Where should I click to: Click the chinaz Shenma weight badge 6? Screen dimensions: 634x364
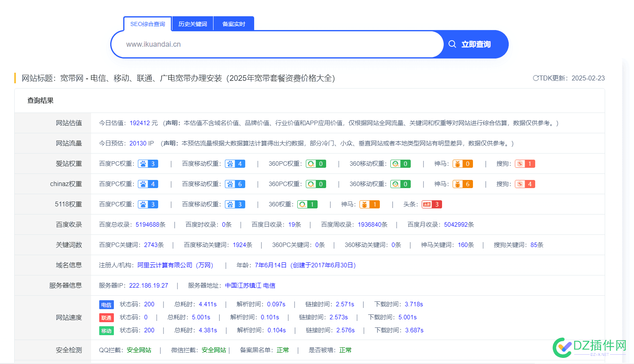[463, 184]
